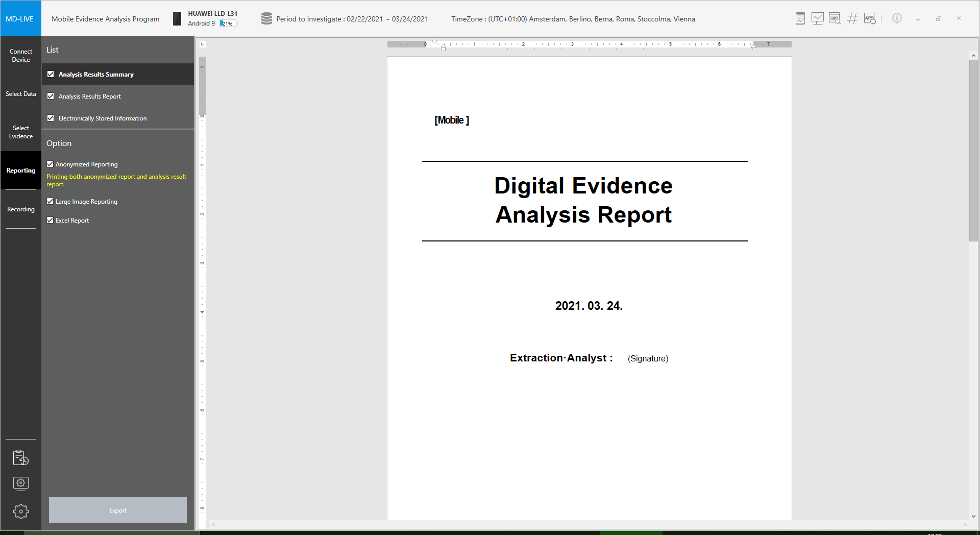This screenshot has width=980, height=535.
Task: Click the TimeZone text in header
Action: 573,19
